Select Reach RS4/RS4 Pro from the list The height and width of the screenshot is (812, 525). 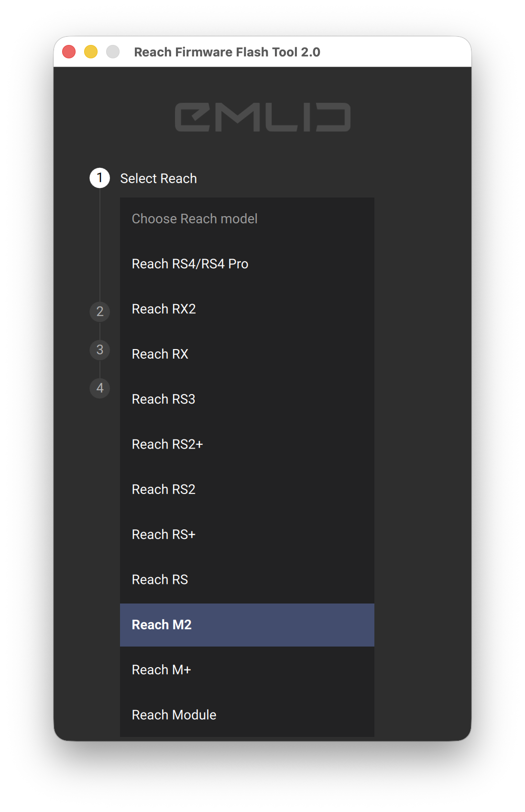coord(247,264)
